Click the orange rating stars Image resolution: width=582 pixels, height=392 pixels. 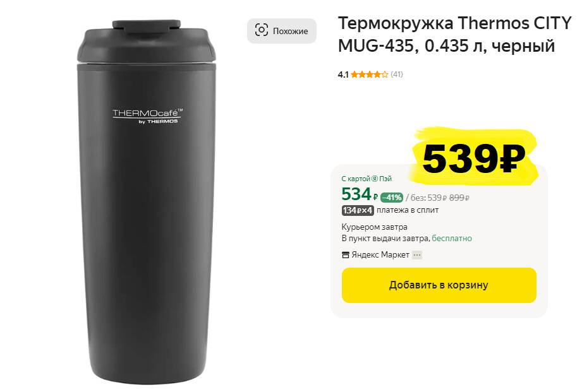coord(369,74)
